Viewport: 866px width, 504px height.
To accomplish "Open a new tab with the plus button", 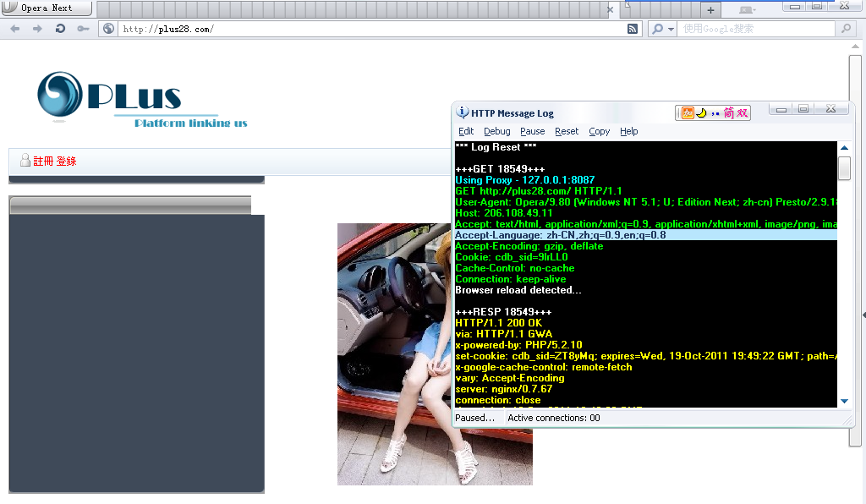I will point(710,8).
